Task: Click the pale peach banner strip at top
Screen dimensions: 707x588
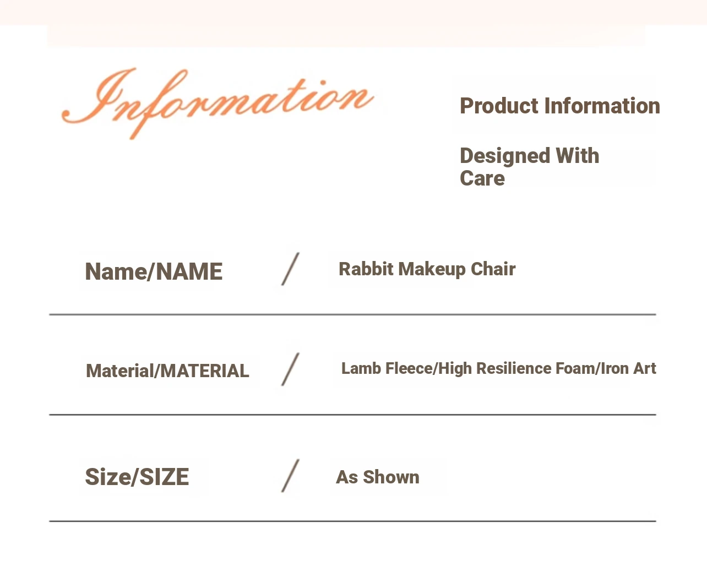Action: coord(353,12)
